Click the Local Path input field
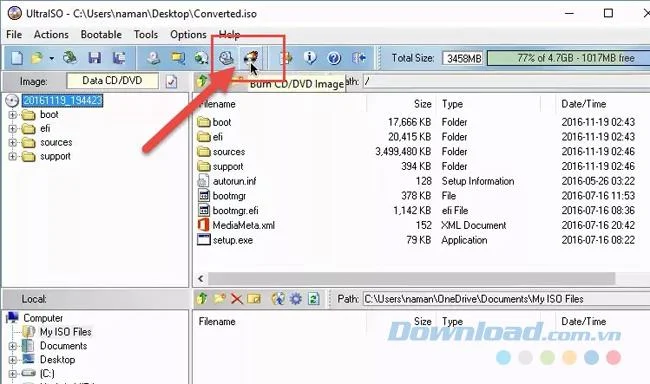Screen dimensions: 650x384 [506, 299]
